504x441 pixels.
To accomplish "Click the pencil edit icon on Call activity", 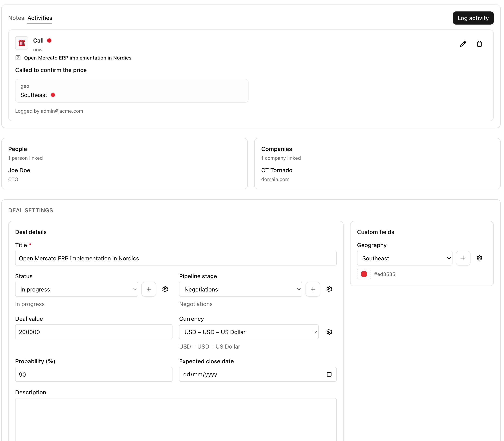I will coord(463,44).
